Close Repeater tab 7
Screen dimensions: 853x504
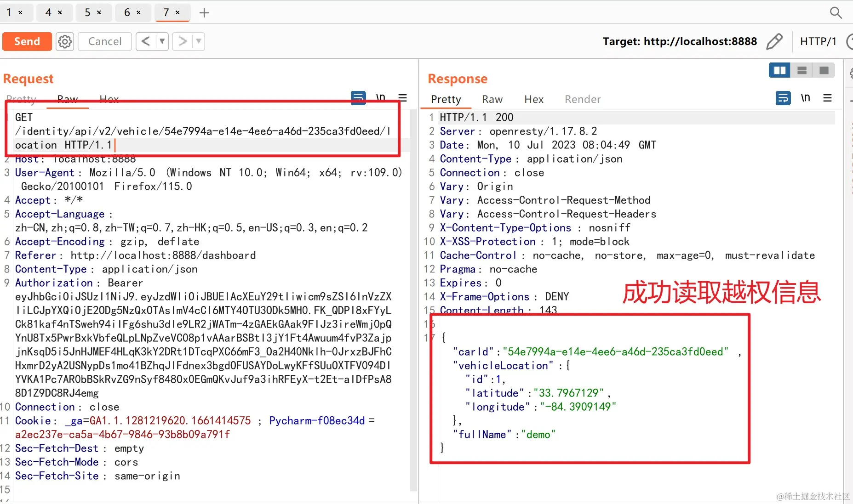click(x=177, y=13)
